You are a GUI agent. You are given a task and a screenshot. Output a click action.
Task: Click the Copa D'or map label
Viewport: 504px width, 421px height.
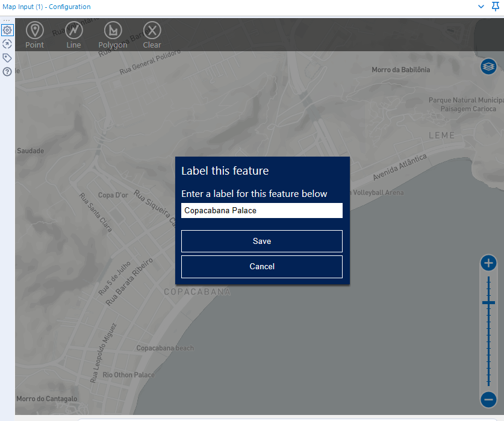tap(113, 195)
